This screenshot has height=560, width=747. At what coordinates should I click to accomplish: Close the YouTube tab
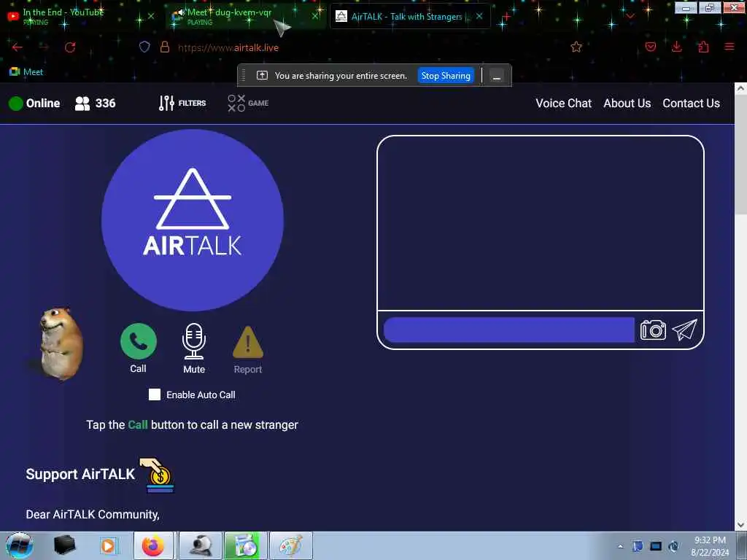point(150,16)
